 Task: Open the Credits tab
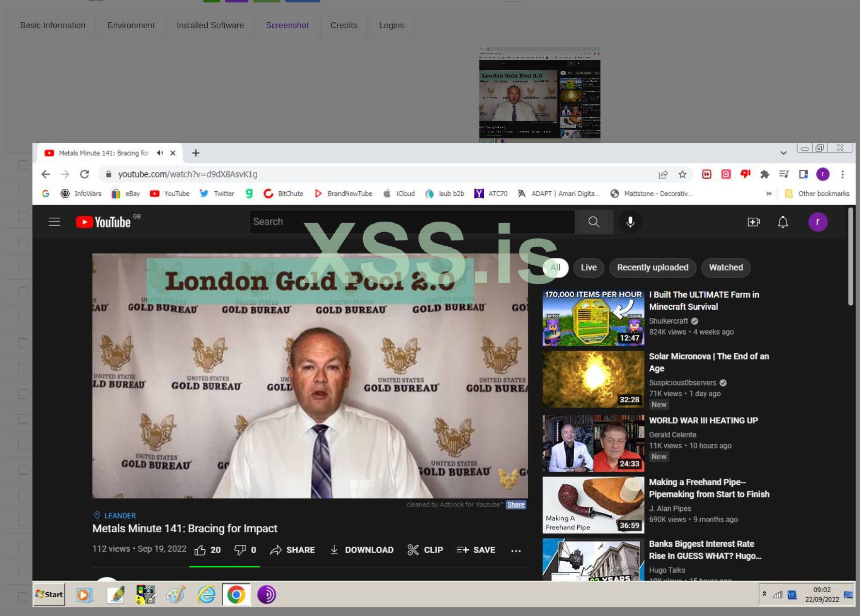click(344, 25)
